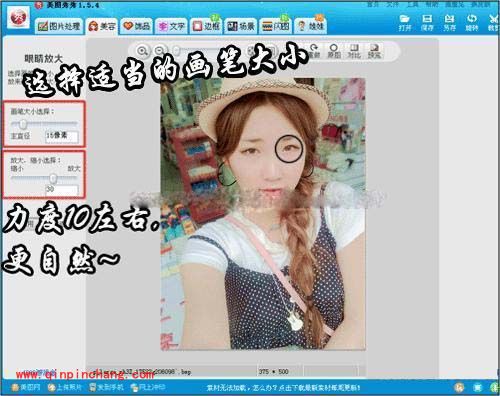Viewport: 500px width, 396px height.
Task: Click the orange round icon in bottom-right status bar
Action: (x=459, y=388)
